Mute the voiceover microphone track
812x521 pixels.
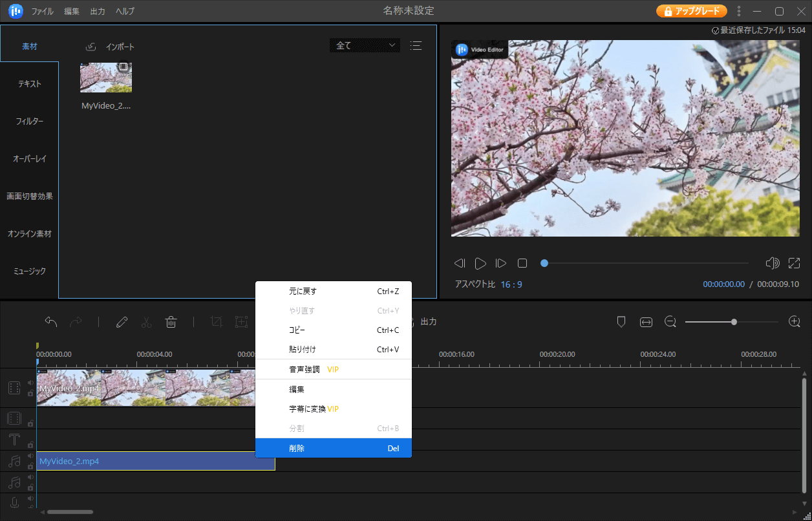tap(30, 498)
